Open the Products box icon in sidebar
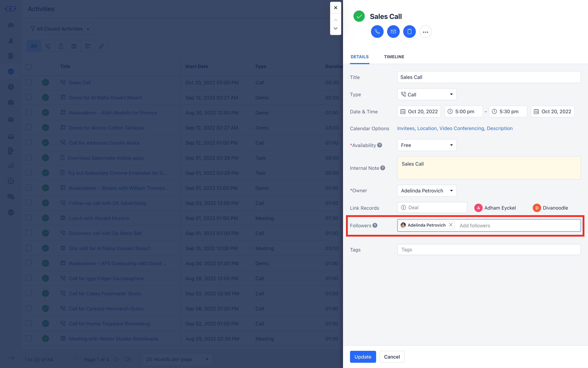This screenshot has height=368, width=588. (x=11, y=102)
